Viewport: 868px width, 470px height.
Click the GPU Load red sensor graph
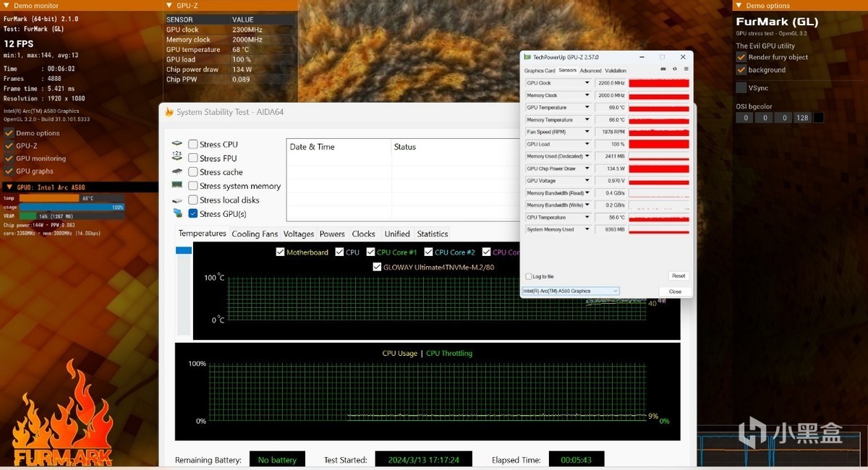pos(659,144)
